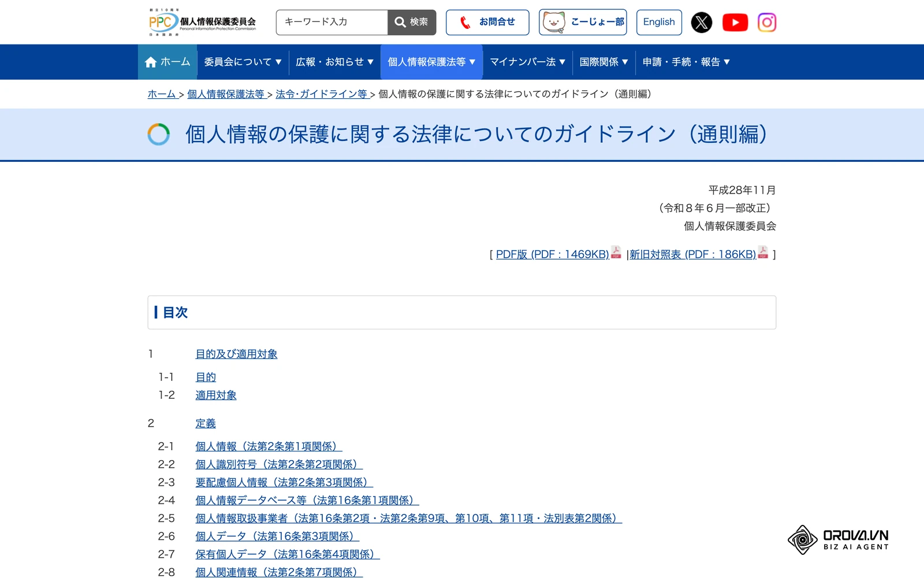Click the ホーム breadcrumb link
Image resolution: width=924 pixels, height=578 pixels.
pos(162,94)
